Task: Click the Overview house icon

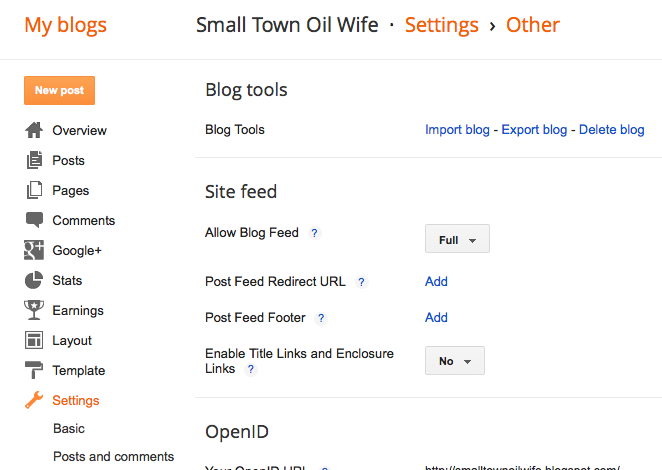Action: (34, 130)
